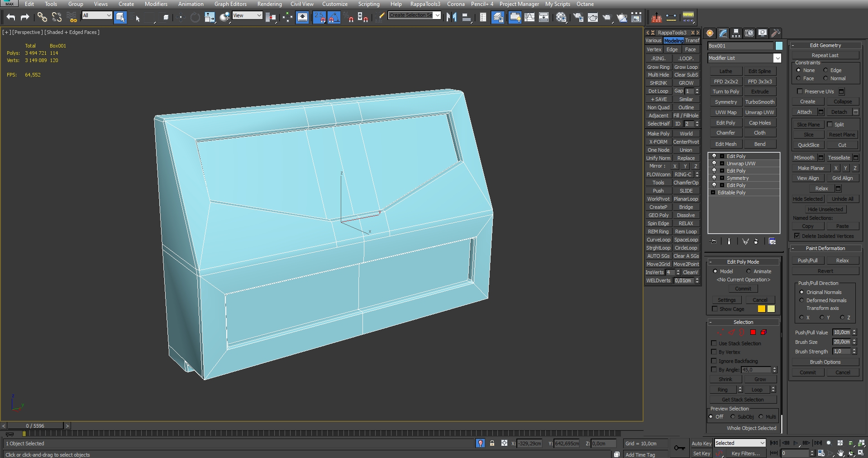Image resolution: width=868 pixels, height=458 pixels.
Task: Open the Render Setup icon
Action: 578,17
